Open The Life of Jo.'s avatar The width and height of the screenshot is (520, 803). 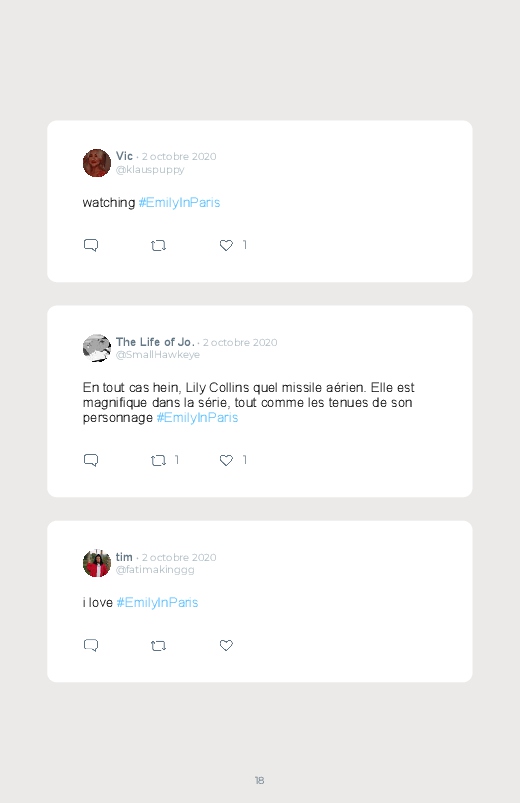tap(97, 348)
